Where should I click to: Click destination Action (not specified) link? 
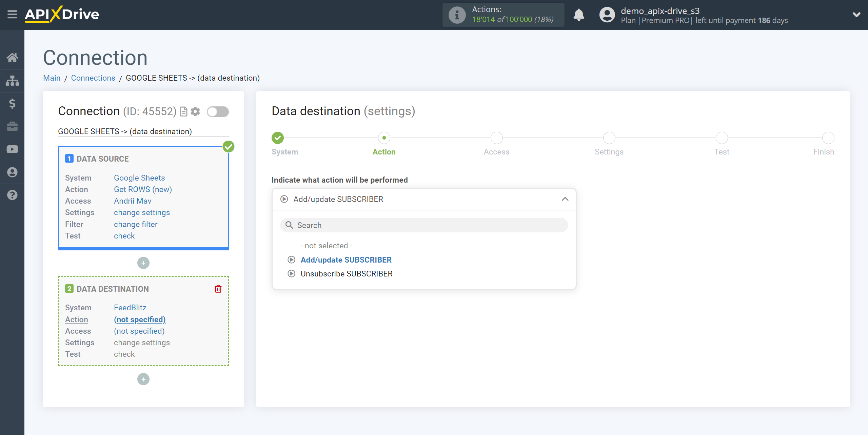[x=140, y=319]
